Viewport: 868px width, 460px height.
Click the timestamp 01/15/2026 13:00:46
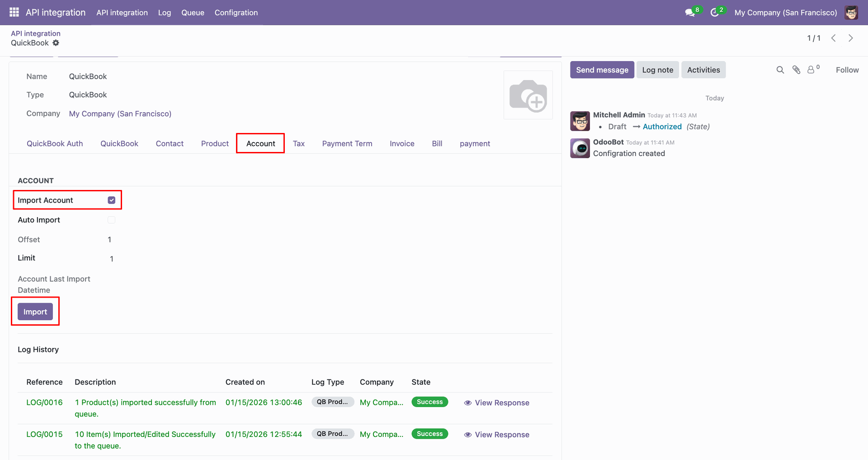coord(264,403)
